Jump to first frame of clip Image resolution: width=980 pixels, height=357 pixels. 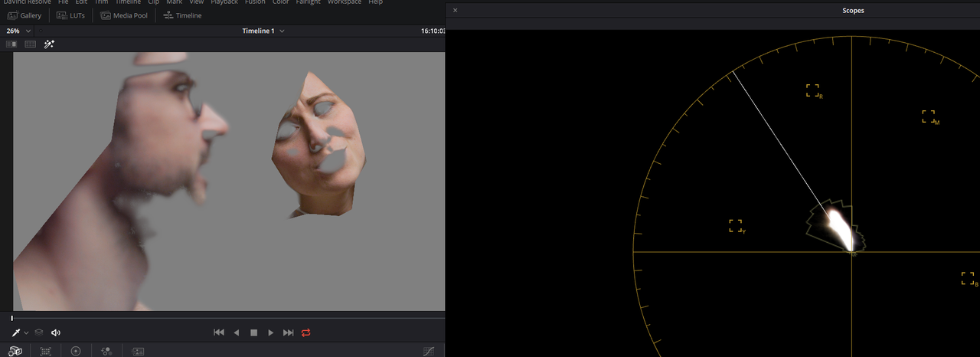tap(219, 332)
